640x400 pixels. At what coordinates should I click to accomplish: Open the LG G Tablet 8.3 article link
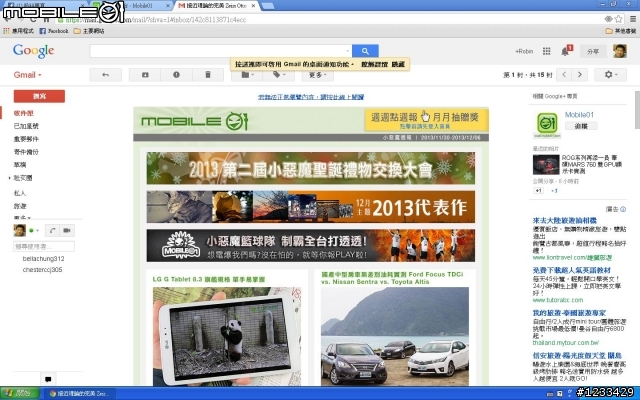click(209, 279)
